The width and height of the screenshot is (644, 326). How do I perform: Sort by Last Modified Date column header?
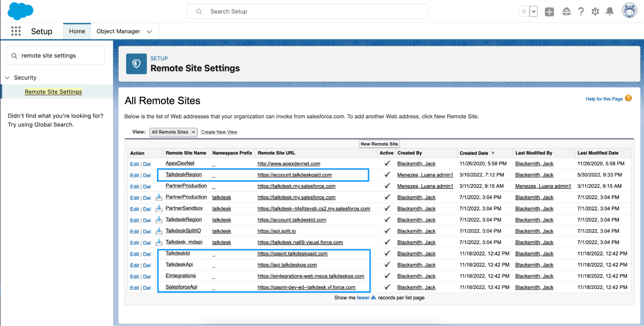[598, 153]
